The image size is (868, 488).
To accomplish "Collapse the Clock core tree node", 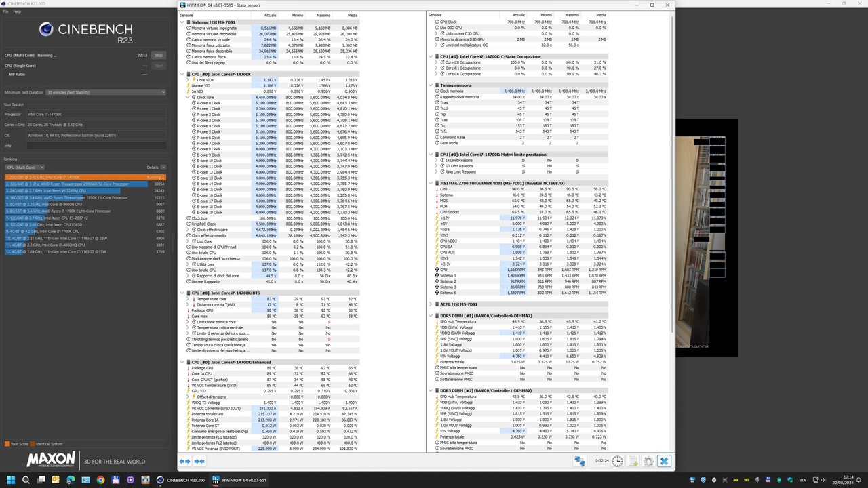I will pos(188,97).
